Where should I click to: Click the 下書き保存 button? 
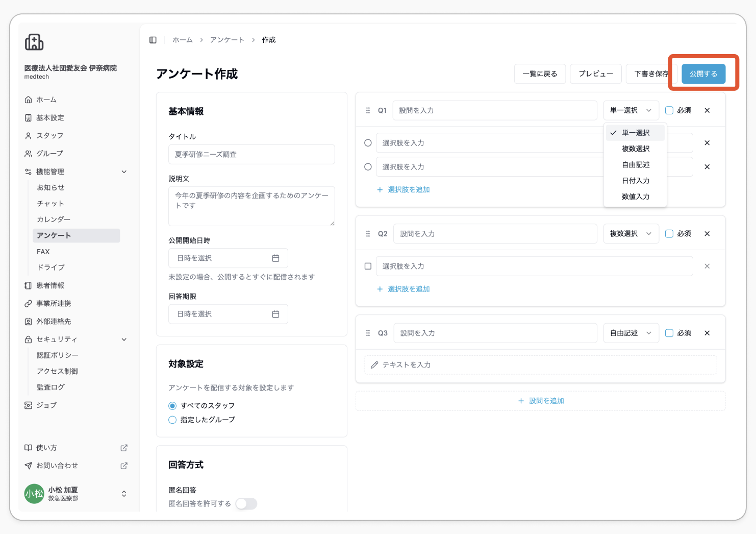652,74
